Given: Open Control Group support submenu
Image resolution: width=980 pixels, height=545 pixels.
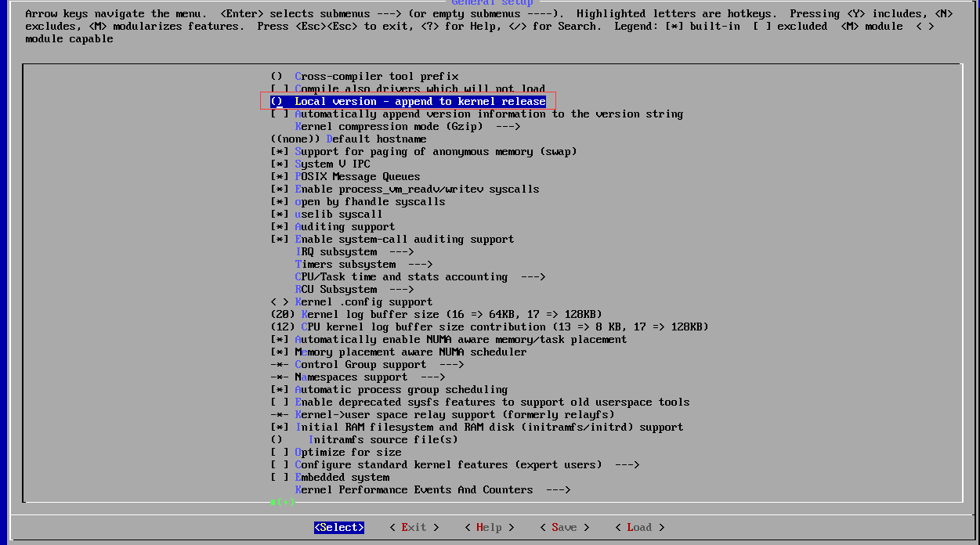Looking at the screenshot, I should pos(379,365).
